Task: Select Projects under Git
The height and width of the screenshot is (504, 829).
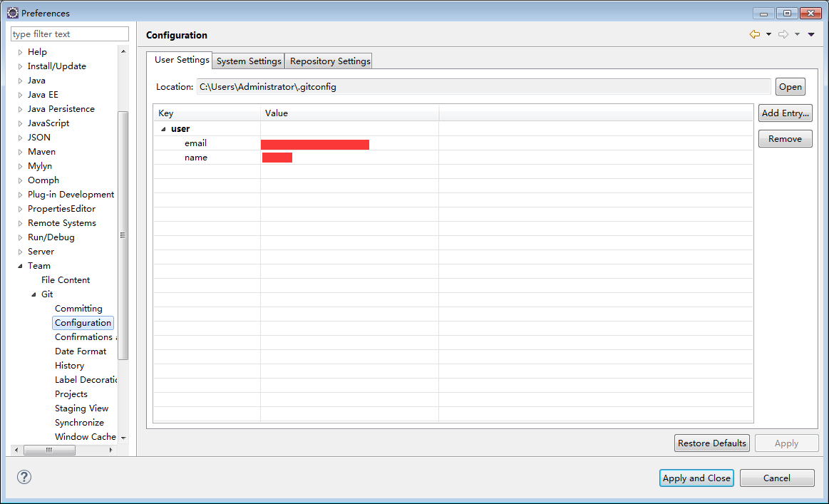Action: click(71, 394)
